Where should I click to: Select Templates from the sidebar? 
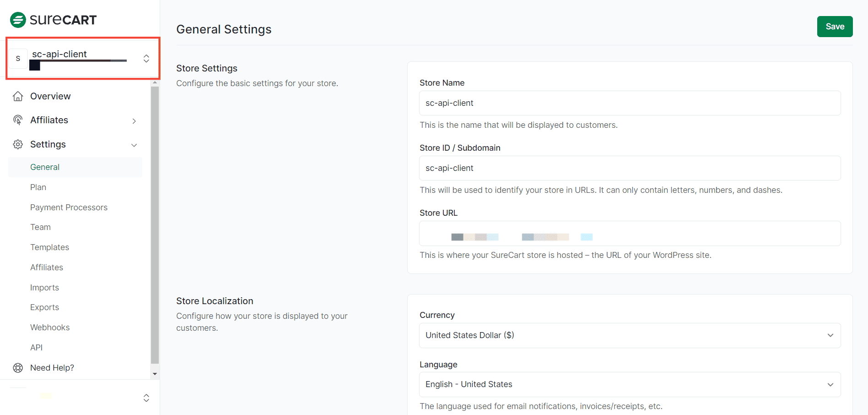(49, 247)
